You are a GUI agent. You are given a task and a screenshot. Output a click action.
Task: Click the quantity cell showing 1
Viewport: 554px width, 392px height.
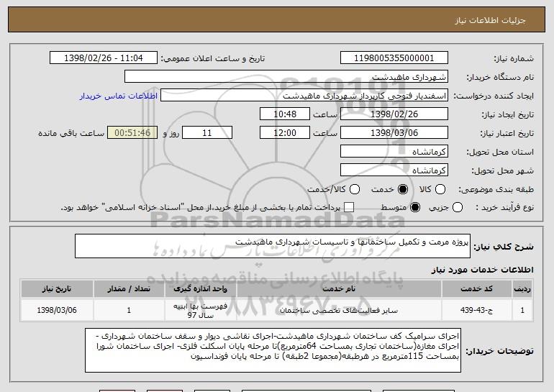pos(129,310)
